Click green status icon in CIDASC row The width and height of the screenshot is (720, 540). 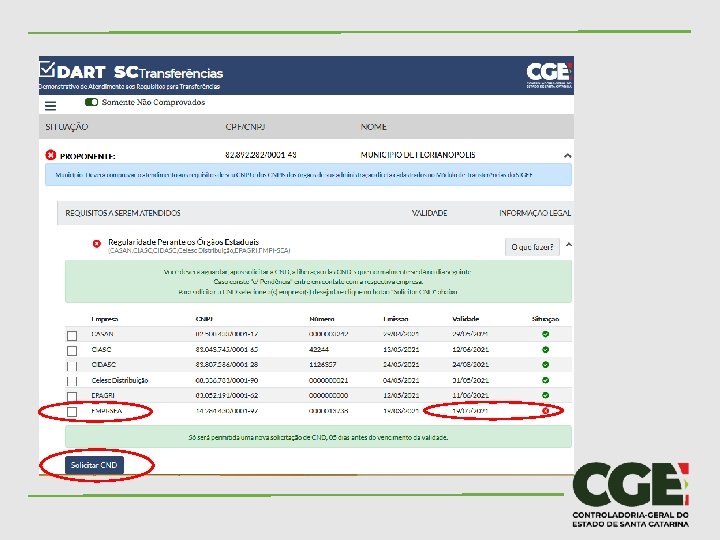(546, 365)
